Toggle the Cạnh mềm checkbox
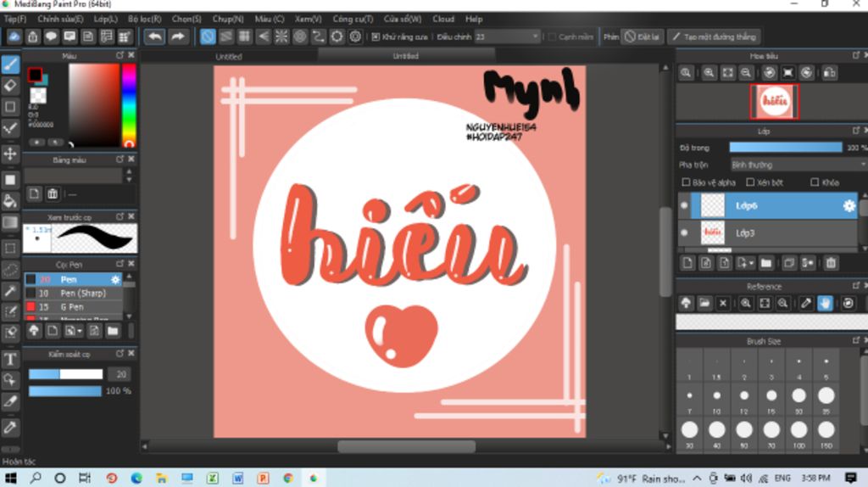This screenshot has width=868, height=487. click(552, 37)
